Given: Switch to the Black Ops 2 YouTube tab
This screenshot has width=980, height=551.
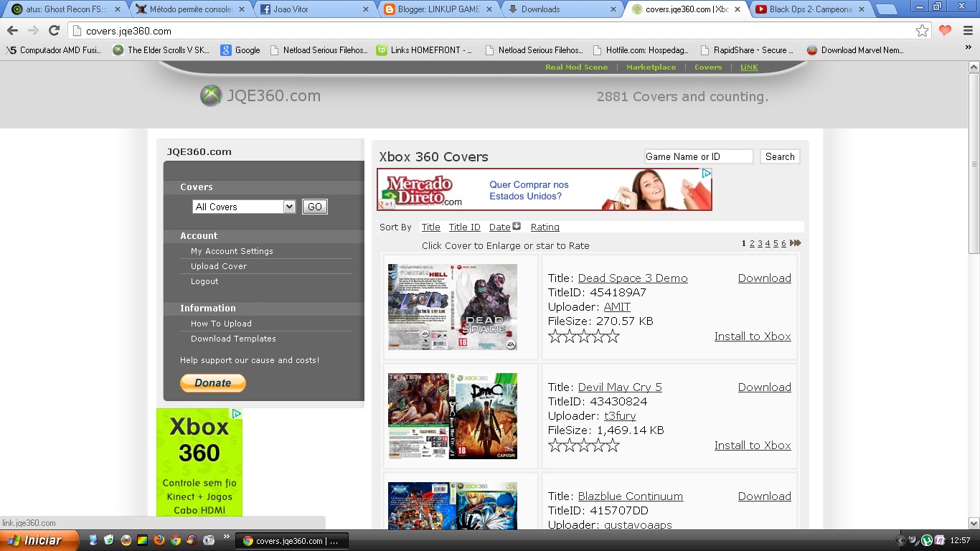Looking at the screenshot, I should [x=811, y=9].
